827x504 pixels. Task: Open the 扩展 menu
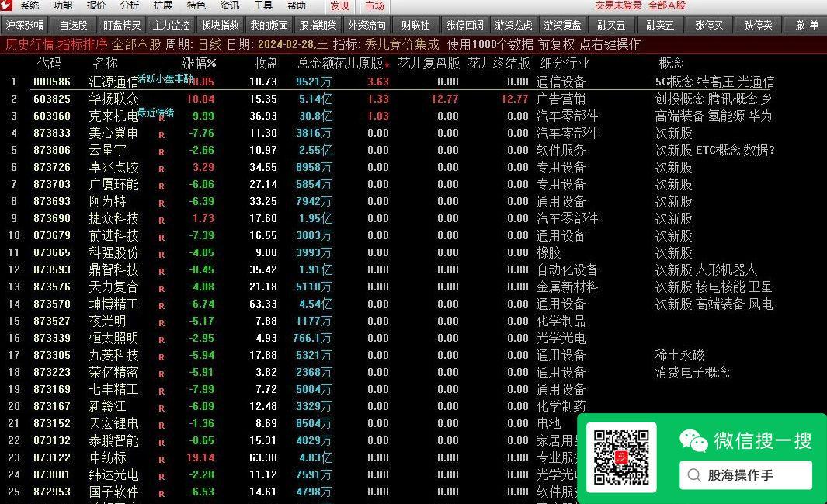pos(162,5)
